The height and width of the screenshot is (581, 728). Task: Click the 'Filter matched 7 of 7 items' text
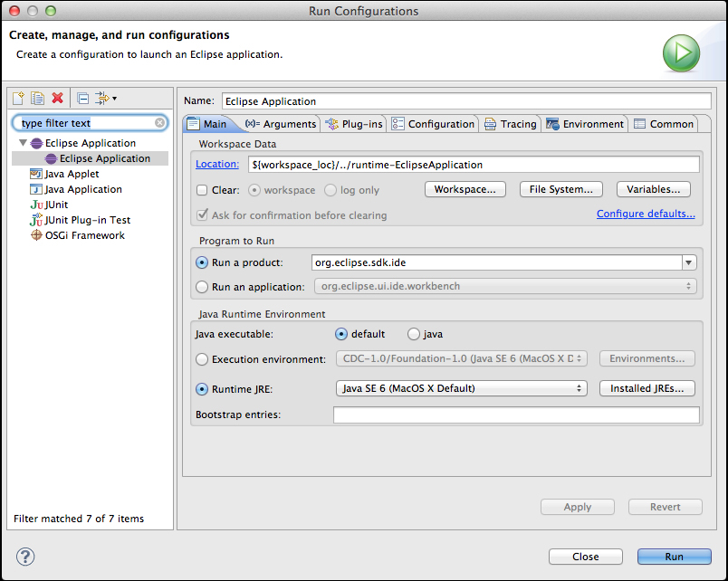(79, 519)
